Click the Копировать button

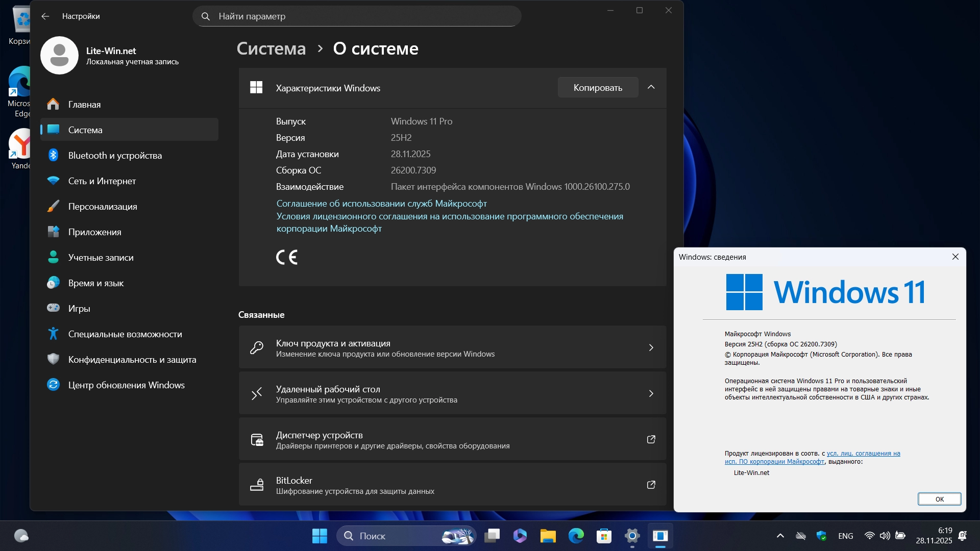tap(598, 87)
